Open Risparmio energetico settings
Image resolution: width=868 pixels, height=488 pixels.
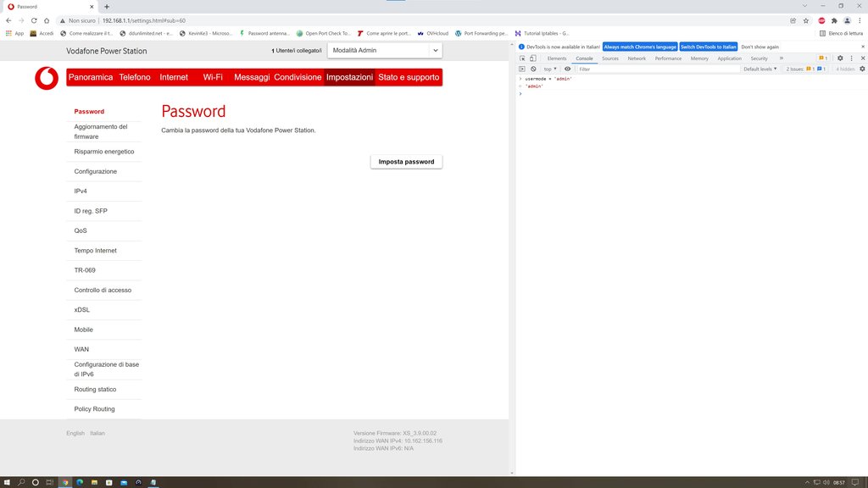point(103,152)
